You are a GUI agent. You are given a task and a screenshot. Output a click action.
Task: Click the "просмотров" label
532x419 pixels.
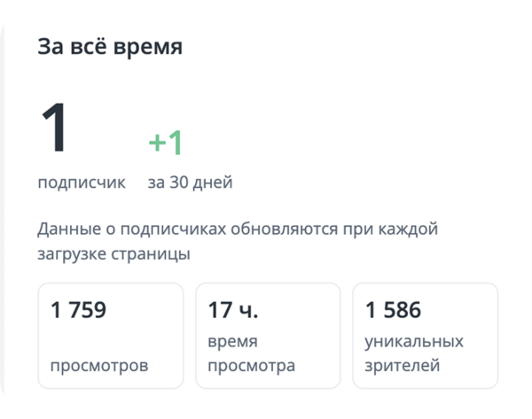[x=98, y=365]
